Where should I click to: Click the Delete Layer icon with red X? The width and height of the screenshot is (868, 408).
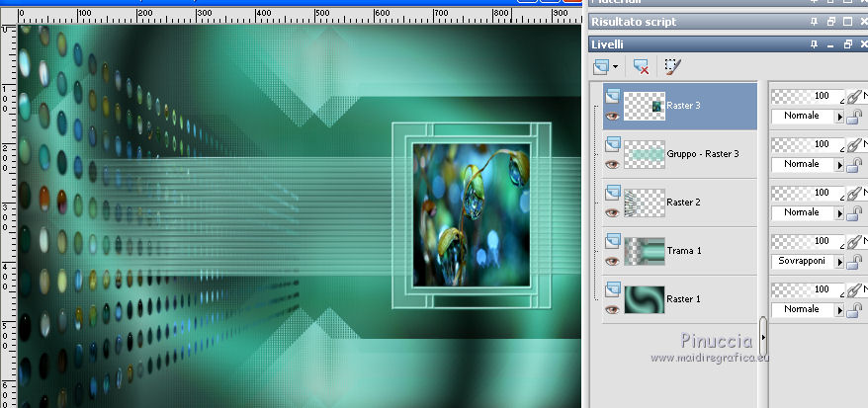[641, 67]
